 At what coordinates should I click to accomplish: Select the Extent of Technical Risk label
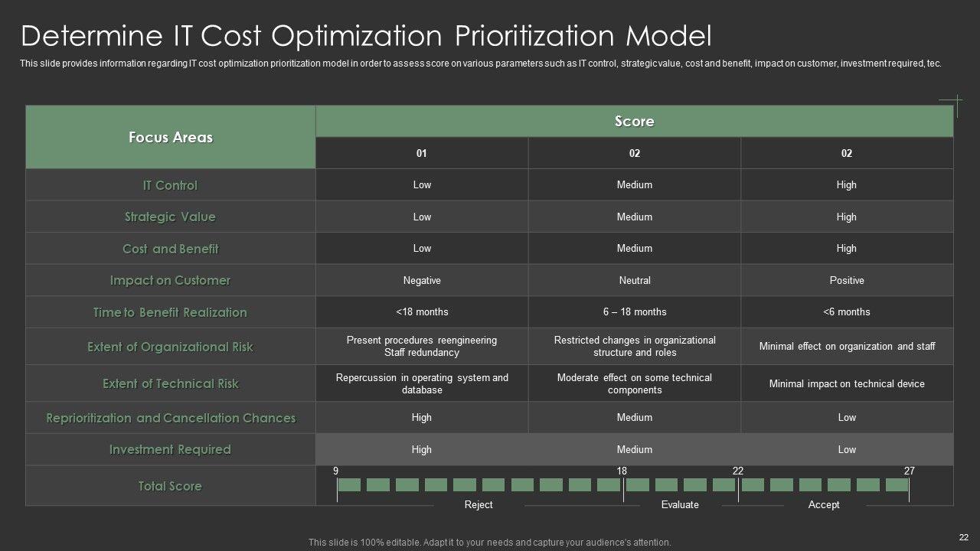(x=170, y=383)
